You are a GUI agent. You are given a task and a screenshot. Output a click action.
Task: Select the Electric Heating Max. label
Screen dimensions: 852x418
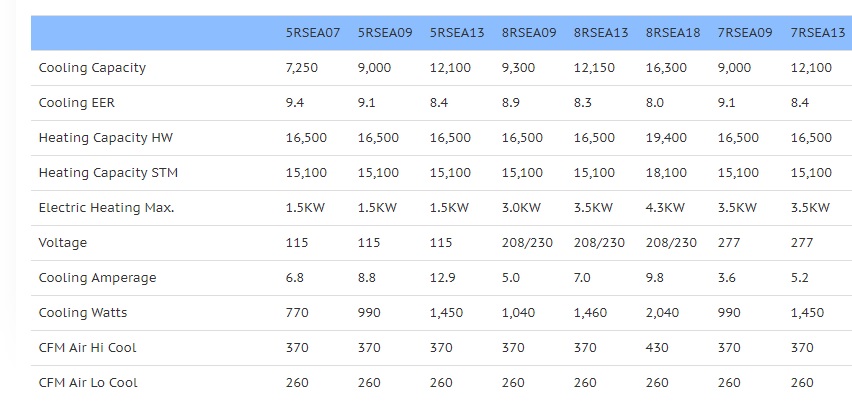(106, 208)
